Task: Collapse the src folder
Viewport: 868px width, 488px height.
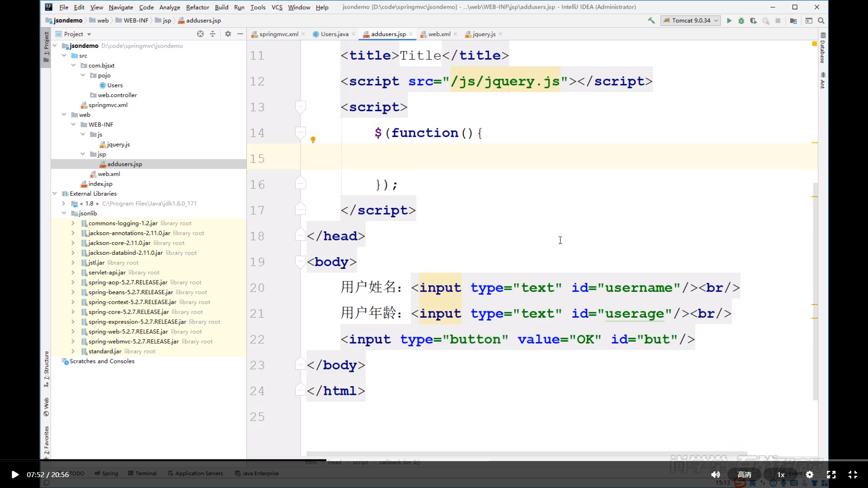Action: [64, 56]
